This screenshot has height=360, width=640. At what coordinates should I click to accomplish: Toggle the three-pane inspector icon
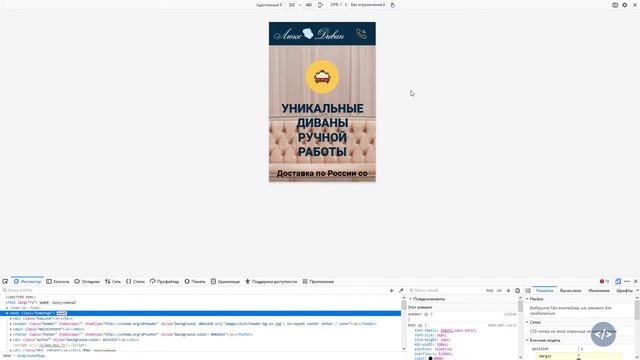click(x=528, y=291)
